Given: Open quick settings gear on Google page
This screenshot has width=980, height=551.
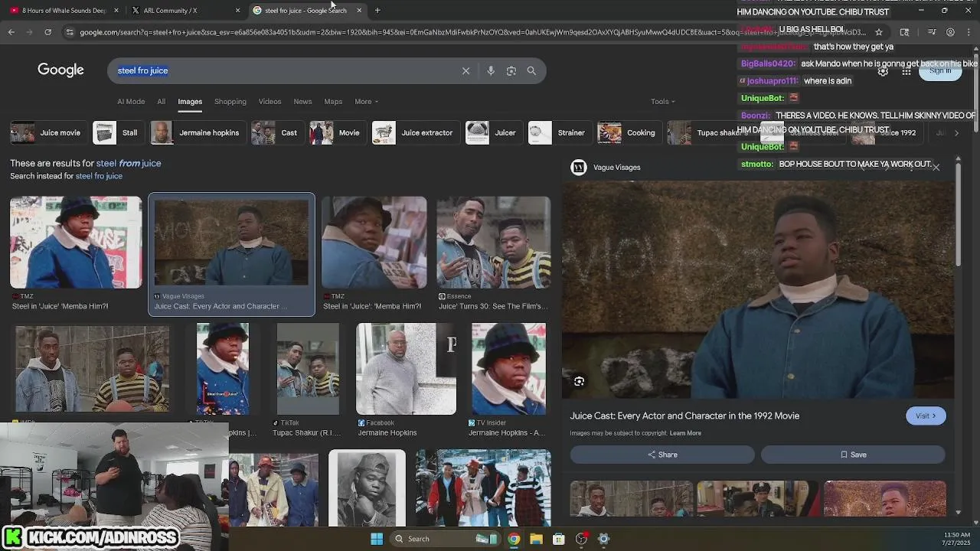Looking at the screenshot, I should click(883, 71).
